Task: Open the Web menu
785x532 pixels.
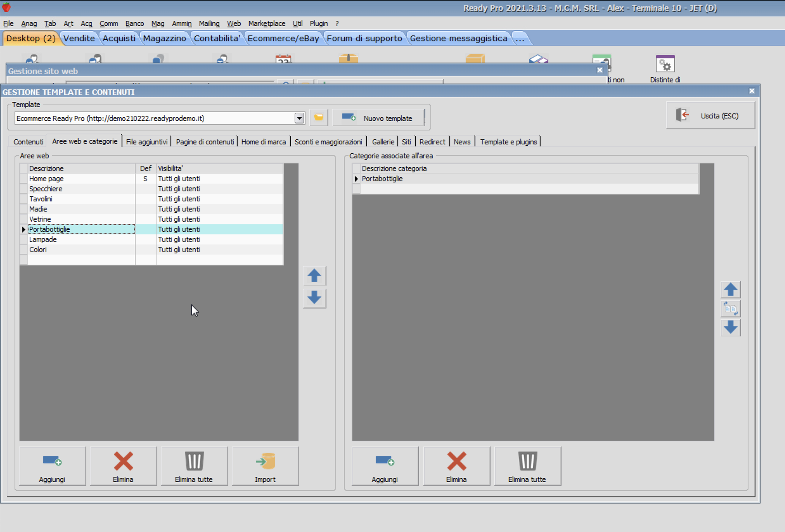Action: [234, 24]
